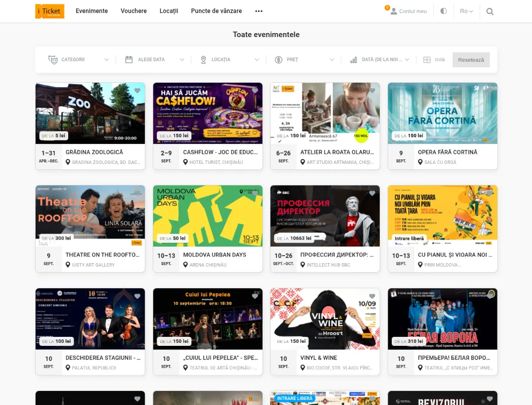532x405 pixels.
Task: Open VINYL & WINE event title
Action: click(x=319, y=358)
